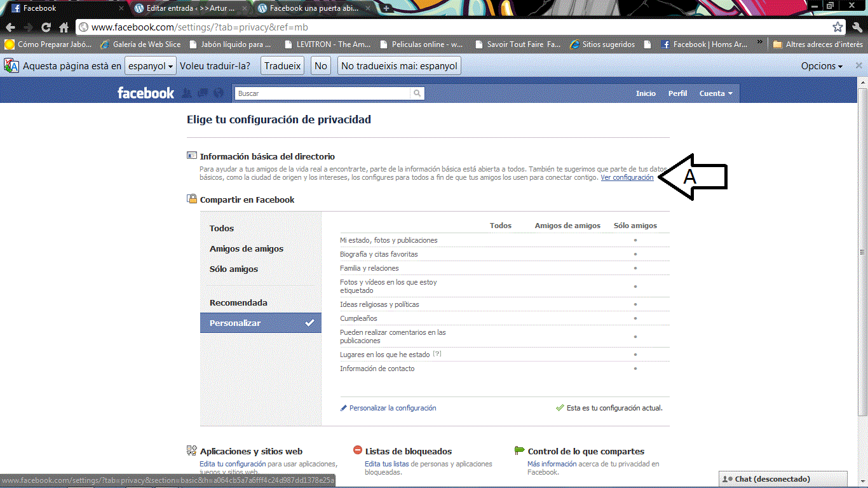Image resolution: width=868 pixels, height=488 pixels.
Task: Switch to the Editar entrada tab
Action: (x=191, y=8)
